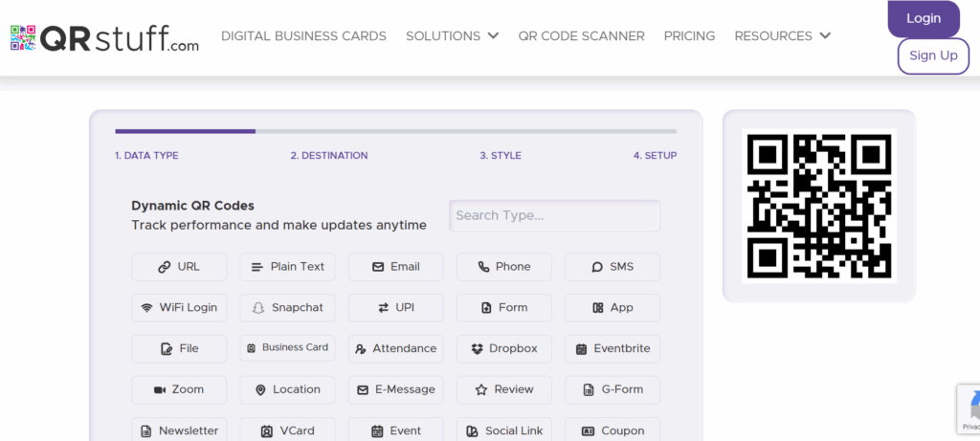Choose the G-Form document icon
The image size is (980, 441).
[x=589, y=389]
